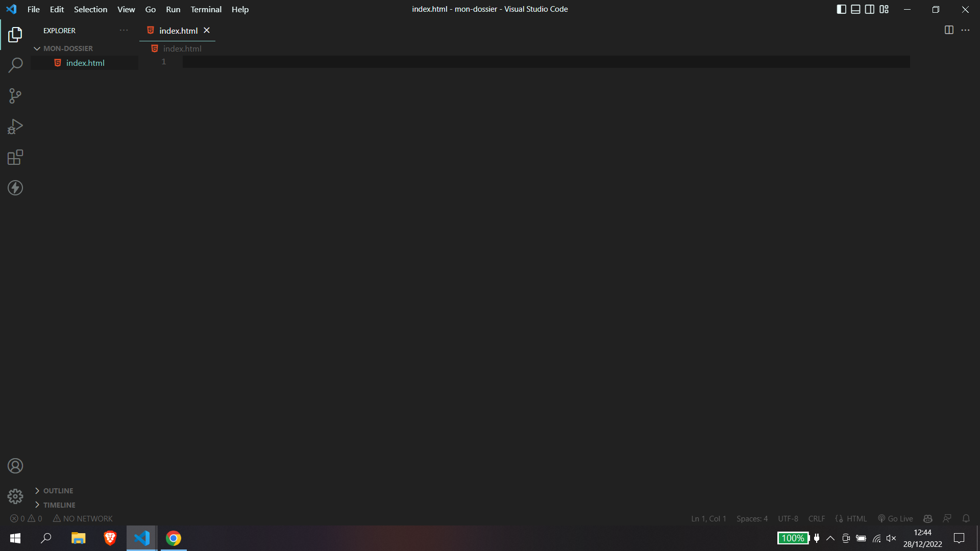980x551 pixels.
Task: Open the Selection menu
Action: click(x=90, y=9)
